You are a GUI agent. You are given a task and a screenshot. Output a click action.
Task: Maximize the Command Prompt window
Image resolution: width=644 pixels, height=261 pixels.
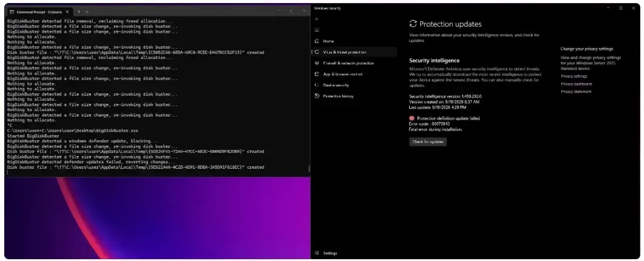291,11
